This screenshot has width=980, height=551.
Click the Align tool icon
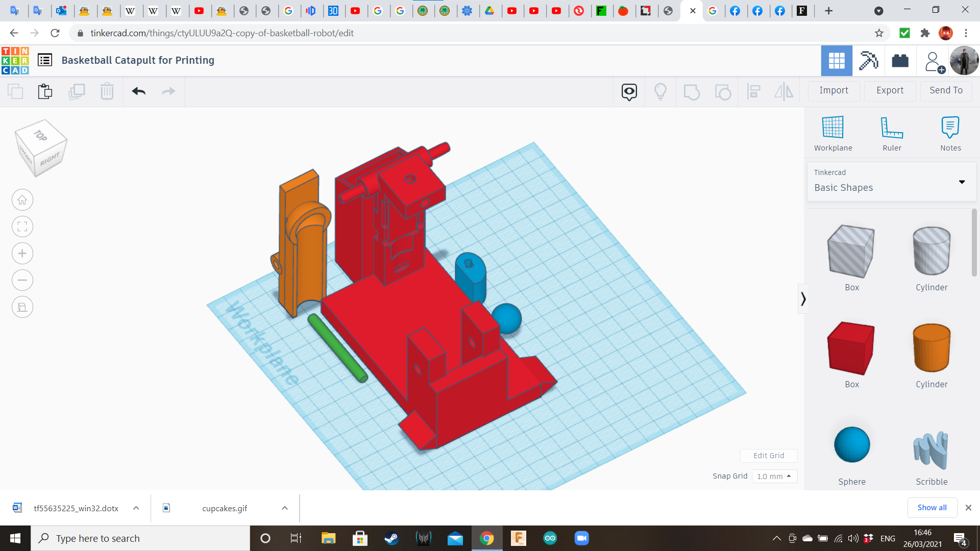[754, 91]
